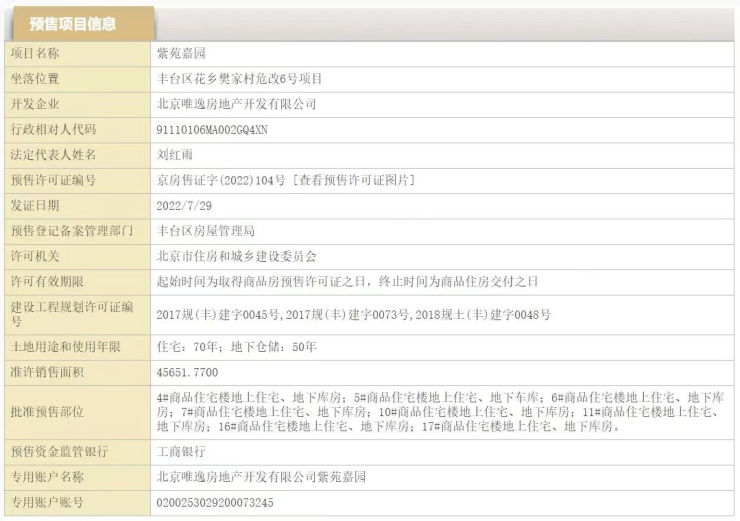Click the 许可有效期限 validity description text
Image resolution: width=740 pixels, height=521 pixels.
pos(347,282)
